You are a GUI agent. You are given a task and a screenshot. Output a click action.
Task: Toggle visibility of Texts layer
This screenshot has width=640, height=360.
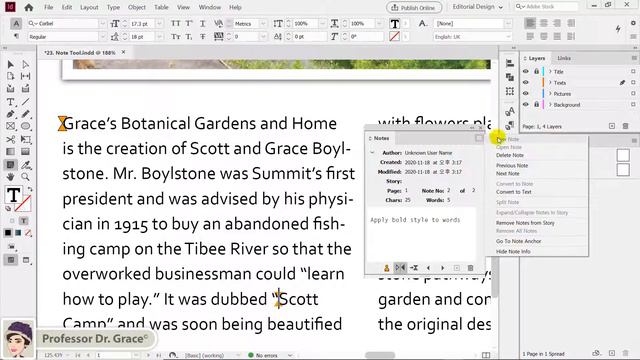coord(526,82)
